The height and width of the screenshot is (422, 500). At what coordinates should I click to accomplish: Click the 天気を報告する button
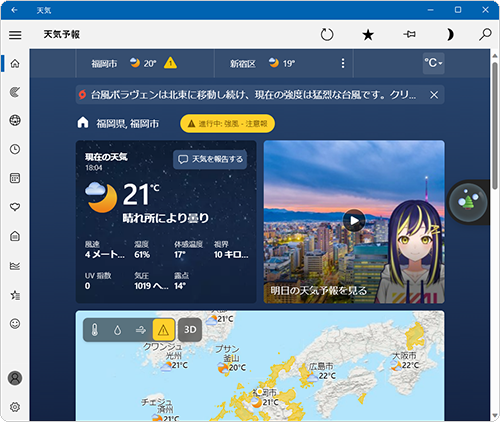210,159
